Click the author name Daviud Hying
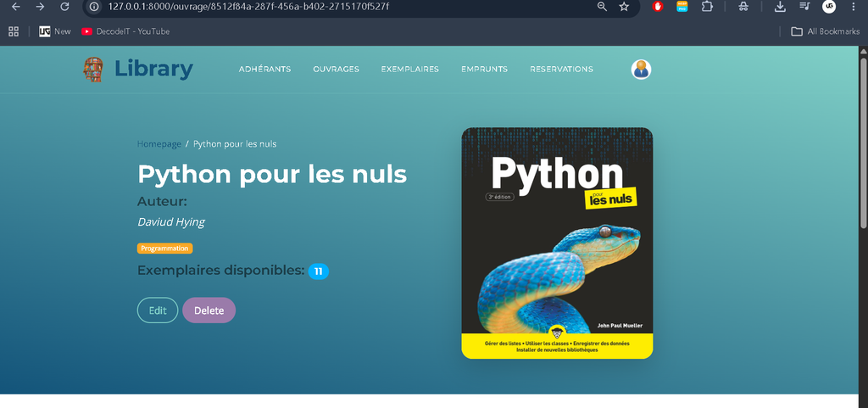This screenshot has height=408, width=868. [x=171, y=222]
